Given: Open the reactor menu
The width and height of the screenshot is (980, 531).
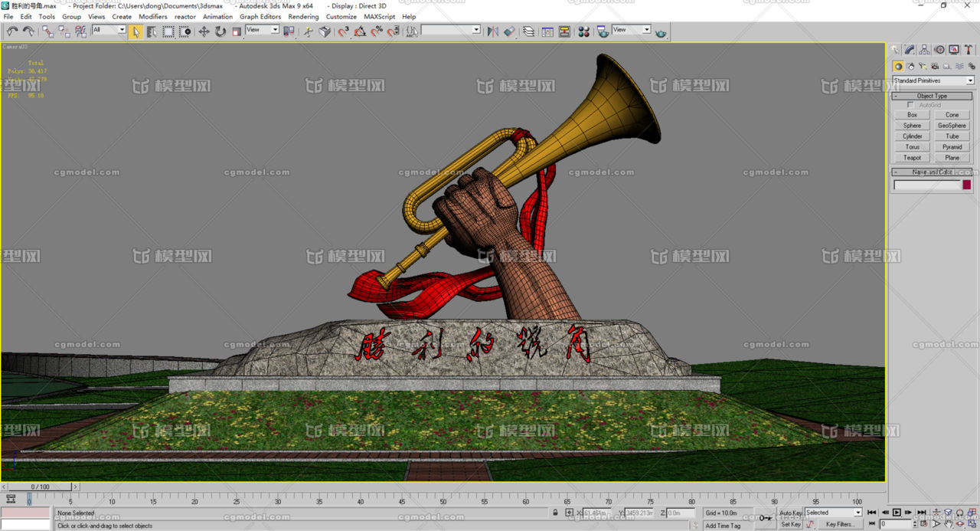Looking at the screenshot, I should (x=185, y=16).
